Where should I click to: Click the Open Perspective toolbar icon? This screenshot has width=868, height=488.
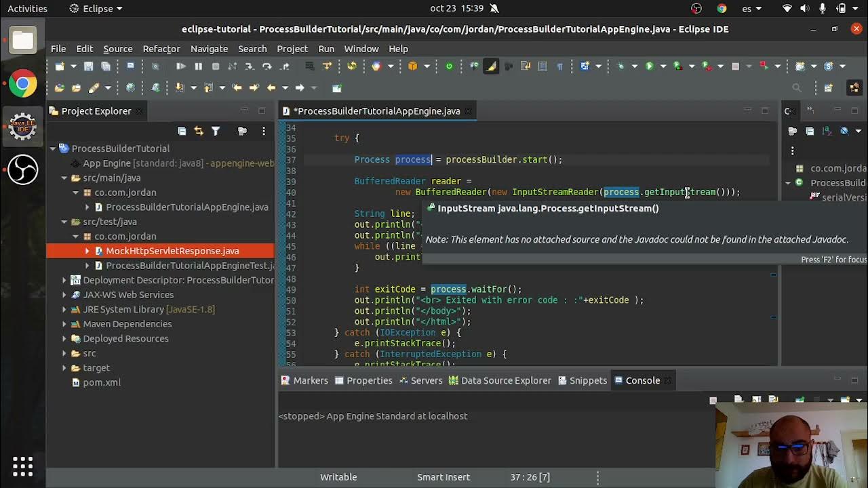pos(828,87)
